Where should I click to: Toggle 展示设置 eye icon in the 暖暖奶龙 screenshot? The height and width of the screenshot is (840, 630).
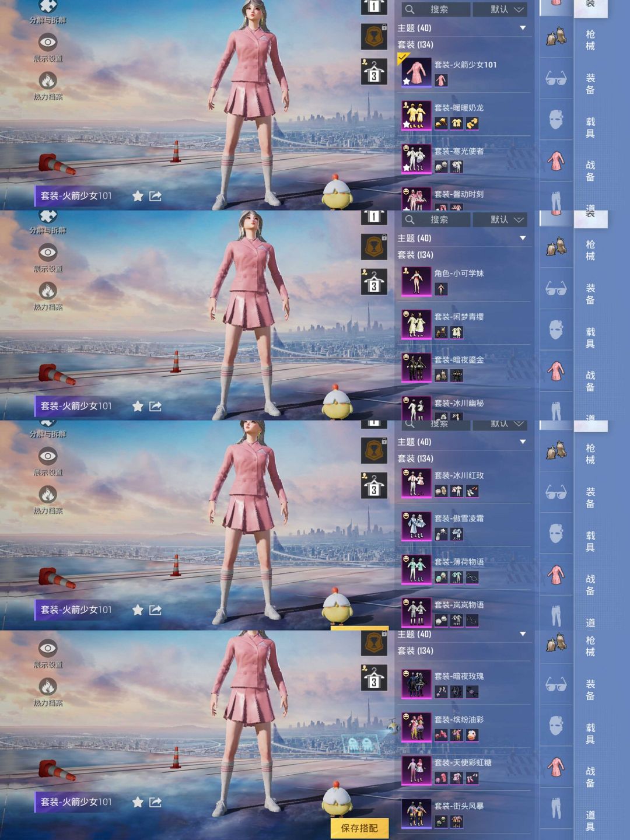48,42
